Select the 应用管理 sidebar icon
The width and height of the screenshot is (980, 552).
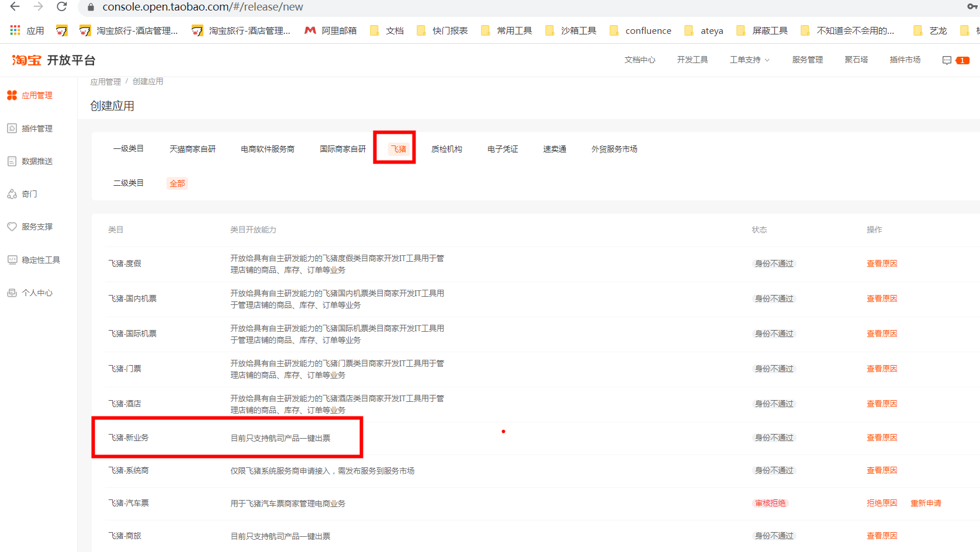pyautogui.click(x=12, y=95)
